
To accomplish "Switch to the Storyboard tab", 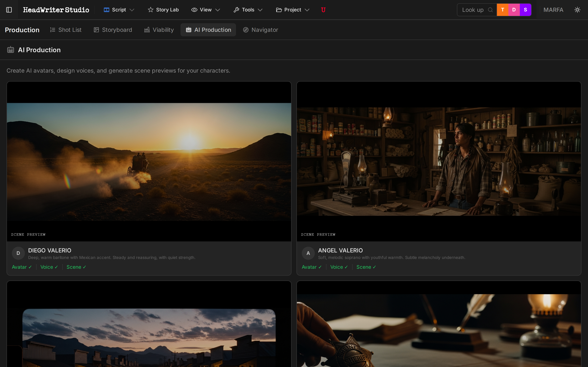I will pyautogui.click(x=117, y=30).
